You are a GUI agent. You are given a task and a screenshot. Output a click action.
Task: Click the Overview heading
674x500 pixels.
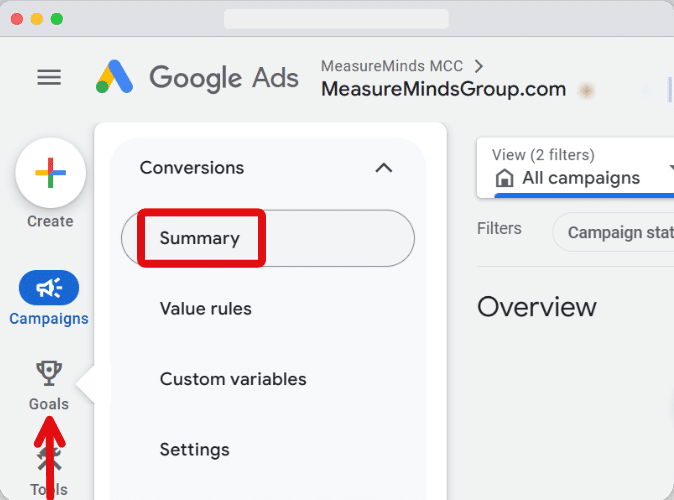[537, 307]
